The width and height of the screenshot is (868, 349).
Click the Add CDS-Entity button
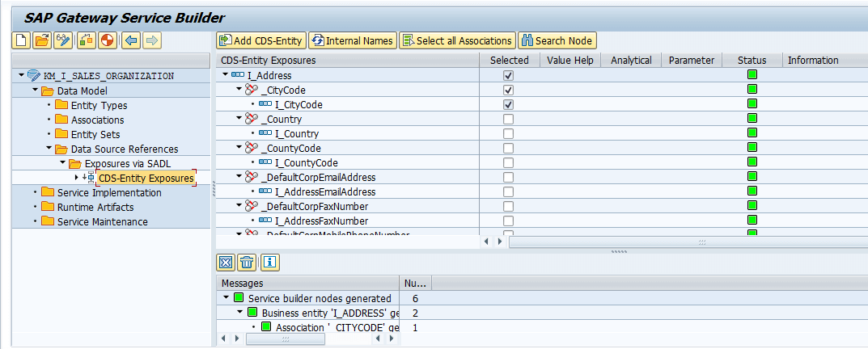coord(261,40)
